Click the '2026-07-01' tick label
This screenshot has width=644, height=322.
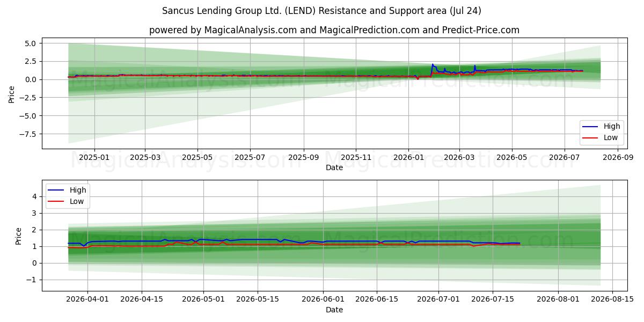[439, 299]
